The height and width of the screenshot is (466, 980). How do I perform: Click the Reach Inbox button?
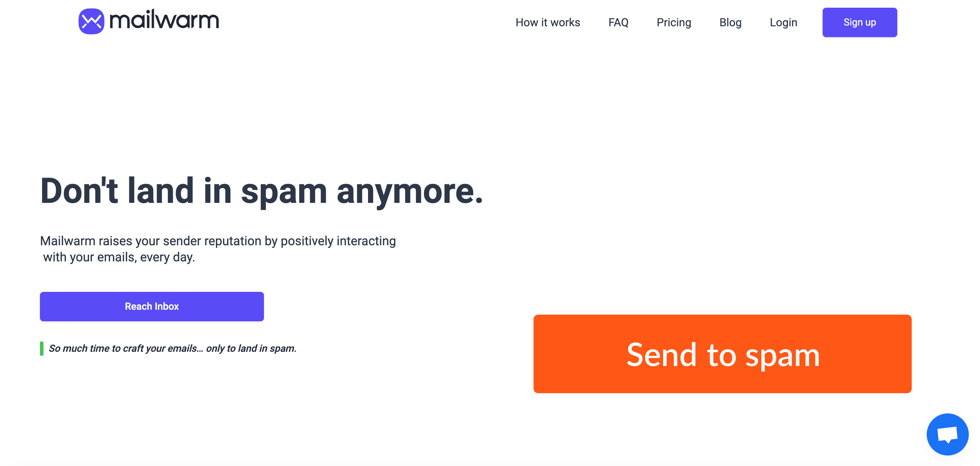click(x=151, y=306)
